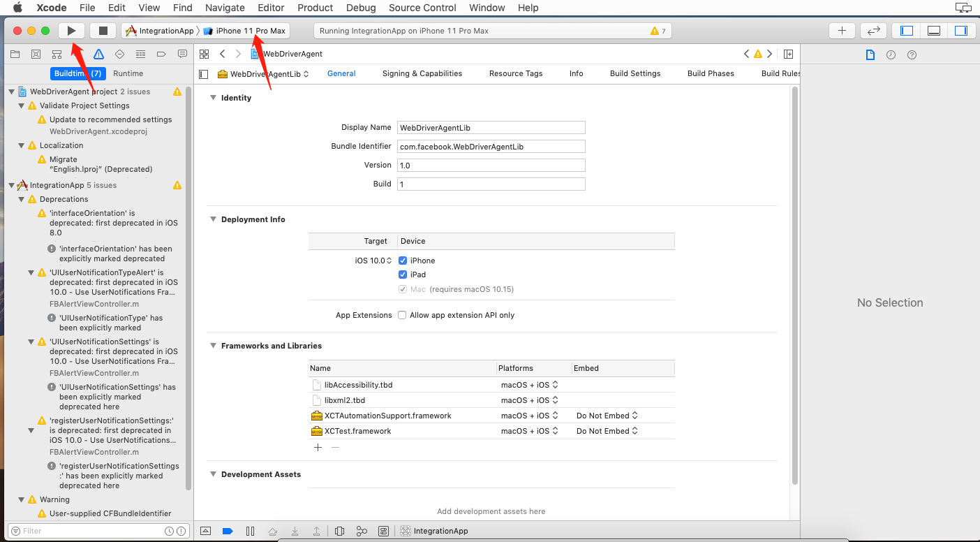Select Buildtime (7) issues

click(x=78, y=73)
